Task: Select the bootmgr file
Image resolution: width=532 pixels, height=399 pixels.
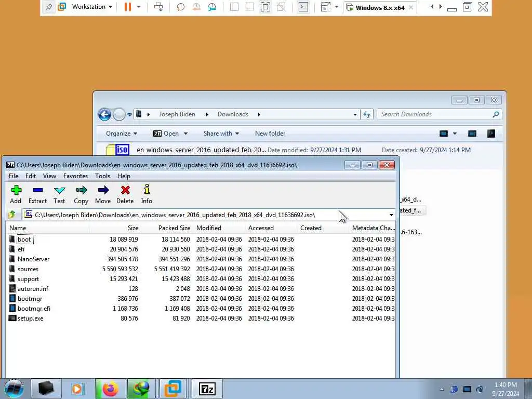Action: pos(30,299)
